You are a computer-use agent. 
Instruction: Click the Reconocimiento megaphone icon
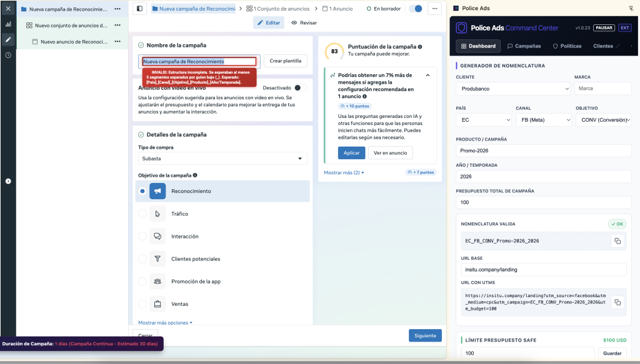click(x=157, y=191)
